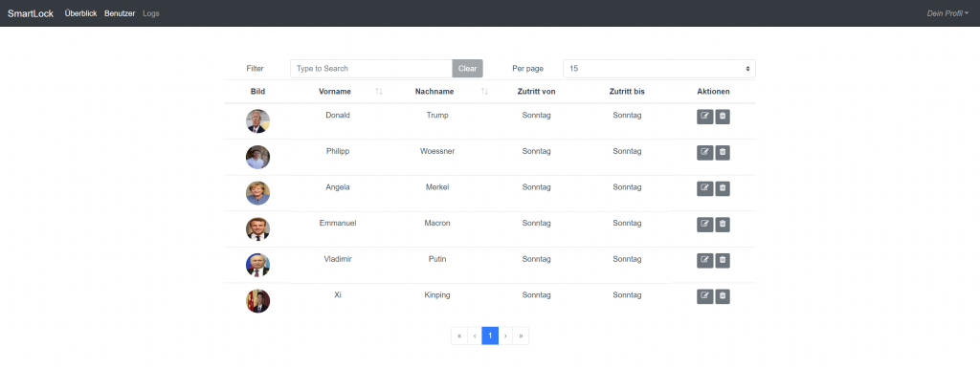Edit the Xi Kinping user entry
Image resolution: width=980 pixels, height=368 pixels.
705,296
